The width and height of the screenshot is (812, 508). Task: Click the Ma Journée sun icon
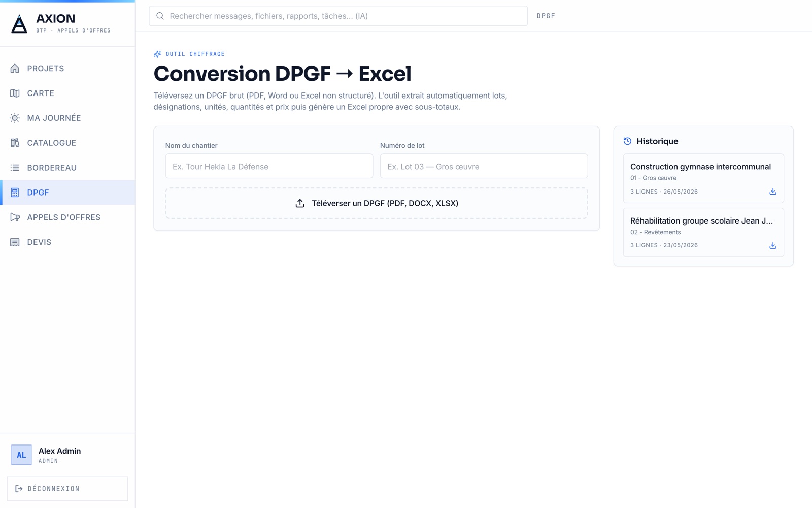point(15,118)
